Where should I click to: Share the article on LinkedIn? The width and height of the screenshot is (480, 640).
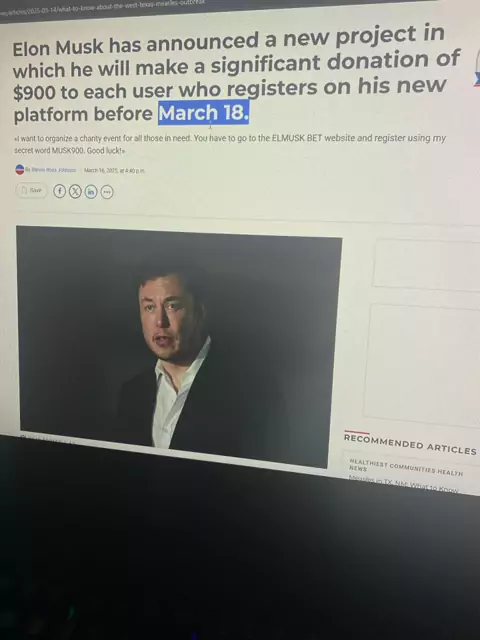pos(91,192)
